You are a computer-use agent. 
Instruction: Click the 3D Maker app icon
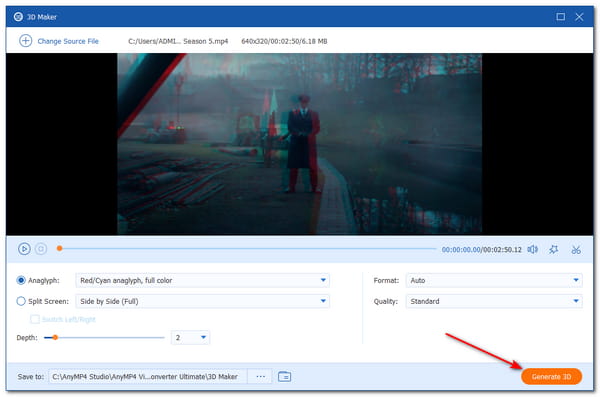point(18,17)
